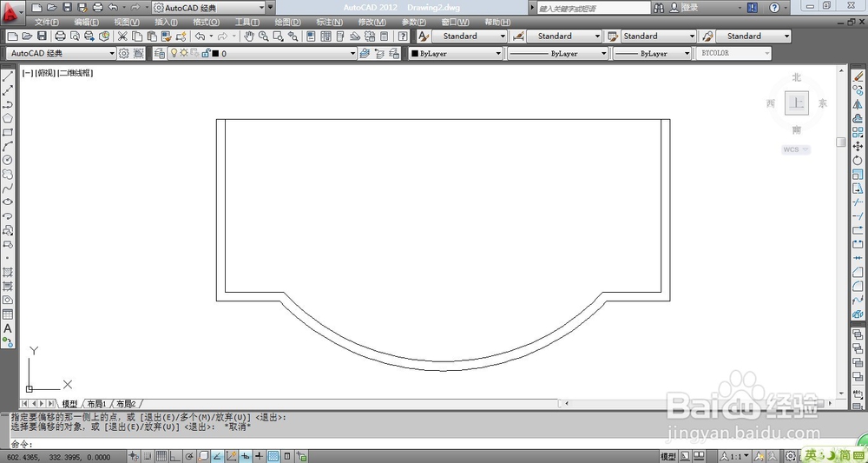Click the 登录 sign-in button
This screenshot has width=868, height=463.
pyautogui.click(x=684, y=8)
